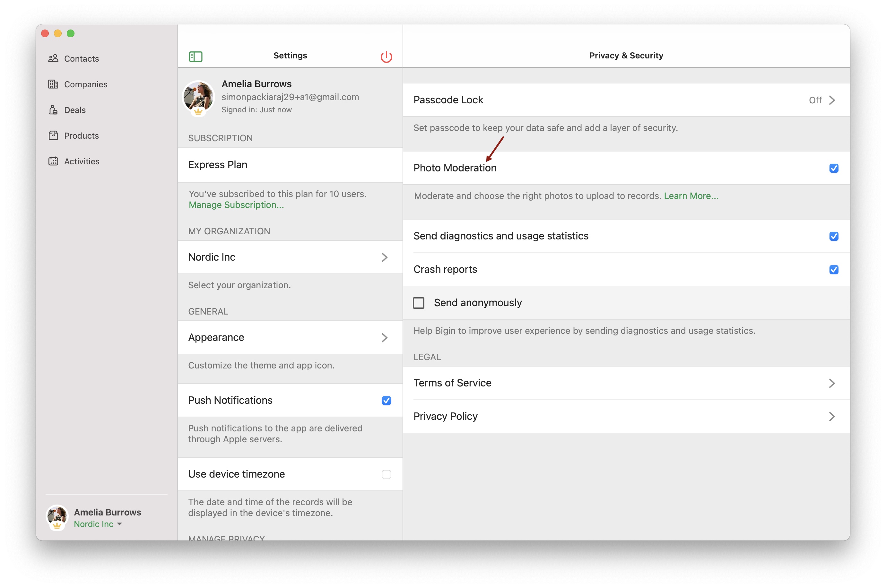Open the Privacy Policy row

[832, 416]
